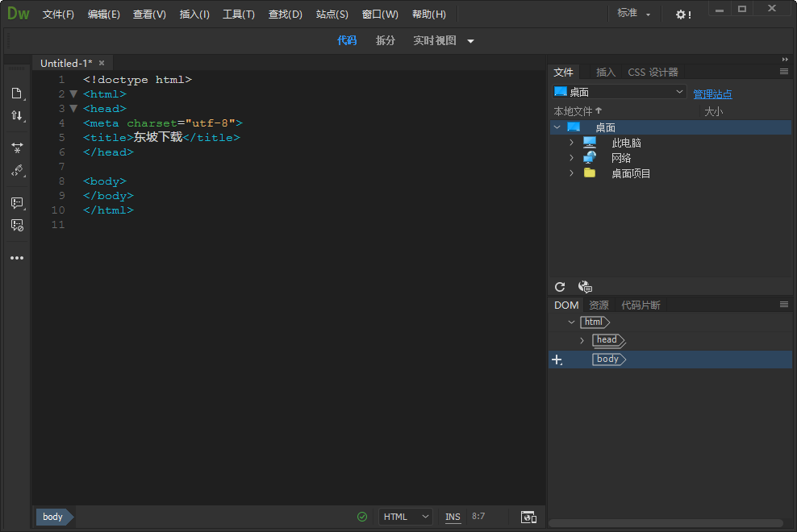Screen dimensions: 797x532
Task: Switch to 实时视图 live view
Action: [435, 40]
